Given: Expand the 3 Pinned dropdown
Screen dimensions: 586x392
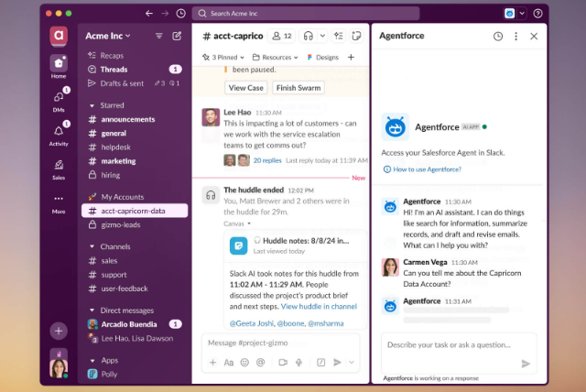Looking at the screenshot, I should tap(223, 57).
